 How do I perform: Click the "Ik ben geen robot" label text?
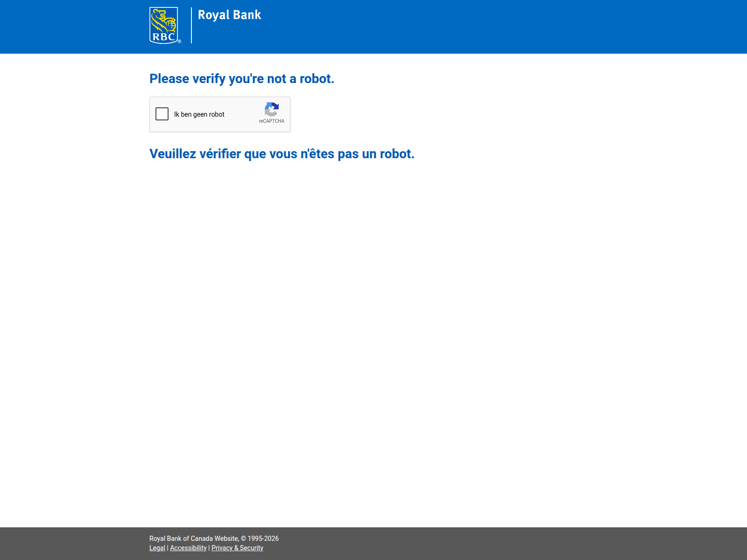(x=199, y=114)
